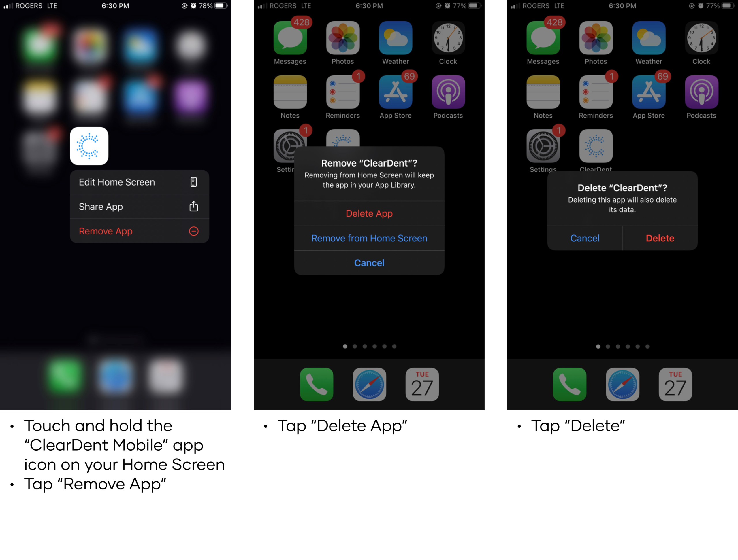The image size is (738, 560).
Task: Open Reminders app in middle phone
Action: (x=343, y=92)
